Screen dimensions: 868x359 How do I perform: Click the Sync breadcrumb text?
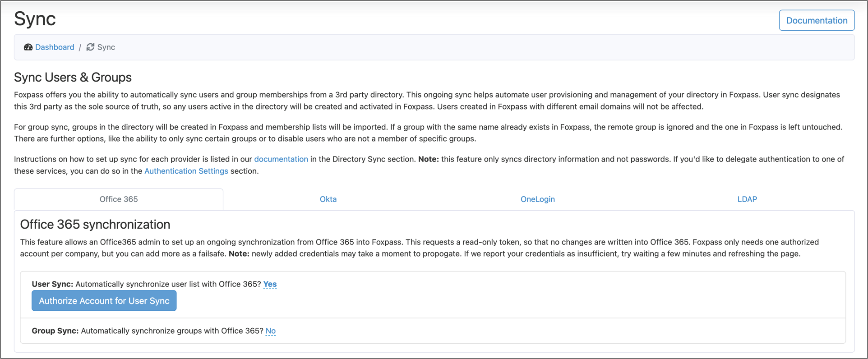coord(106,47)
